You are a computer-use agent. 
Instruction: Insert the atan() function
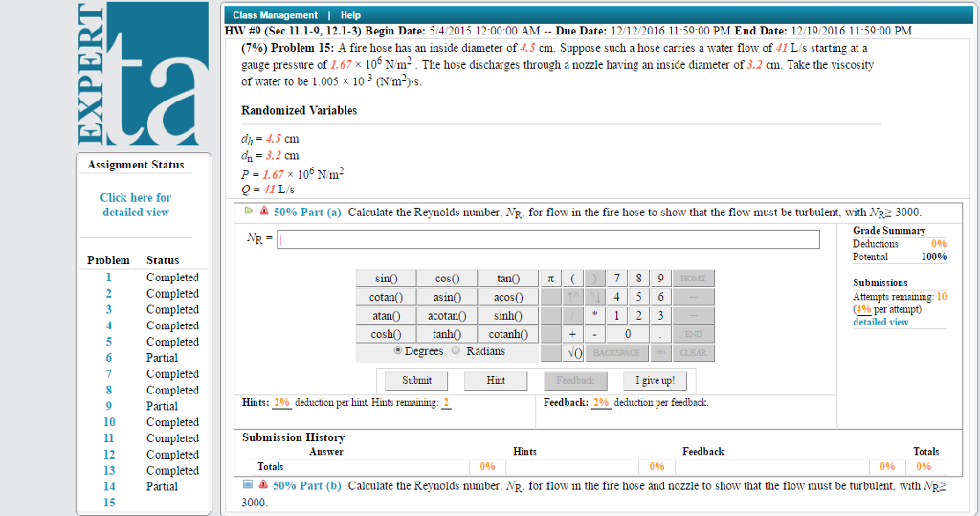[x=387, y=316]
